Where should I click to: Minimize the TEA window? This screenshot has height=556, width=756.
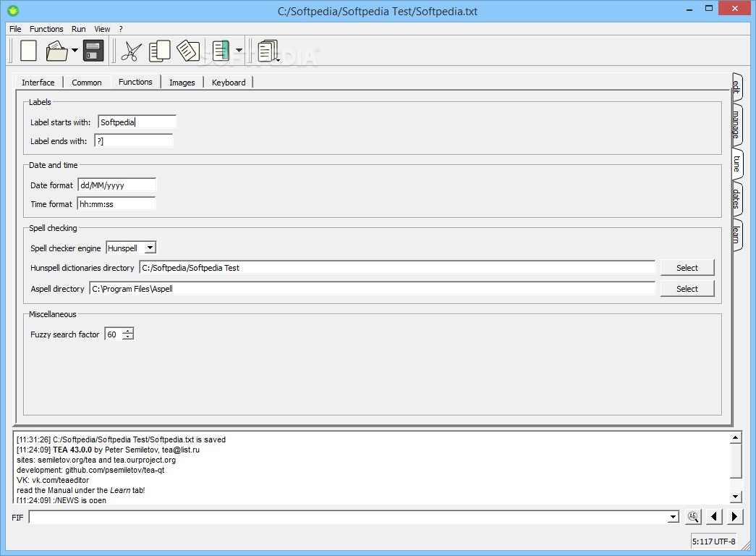pos(689,9)
